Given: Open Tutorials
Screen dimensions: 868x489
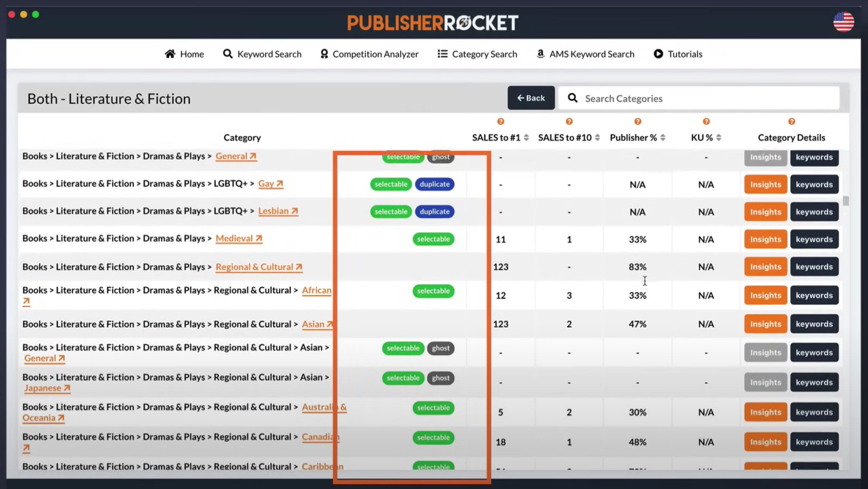Looking at the screenshot, I should pos(678,54).
